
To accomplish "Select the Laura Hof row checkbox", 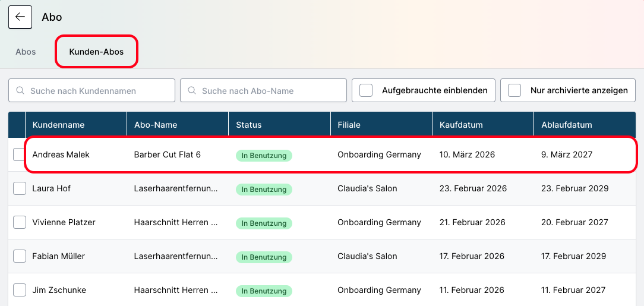I will tap(20, 188).
